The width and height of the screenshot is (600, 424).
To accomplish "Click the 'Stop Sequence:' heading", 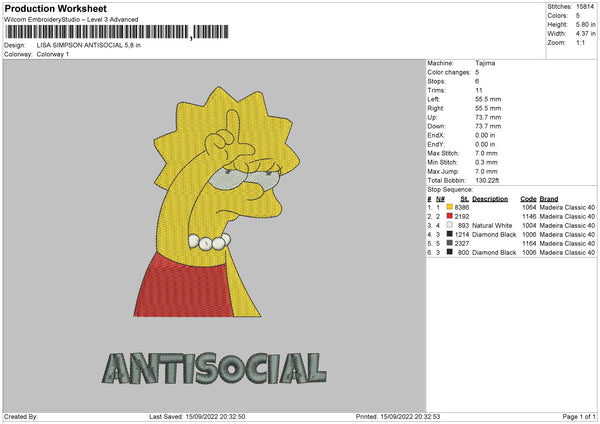I will [x=450, y=190].
